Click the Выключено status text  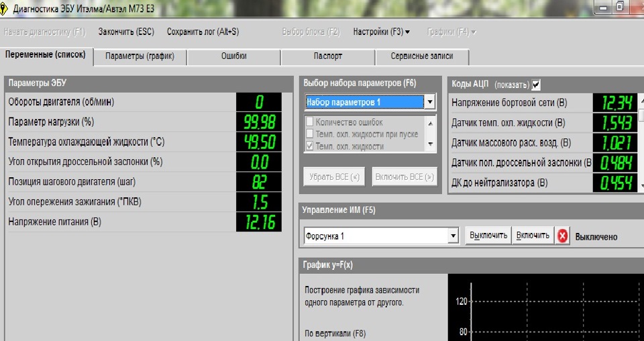pos(596,237)
